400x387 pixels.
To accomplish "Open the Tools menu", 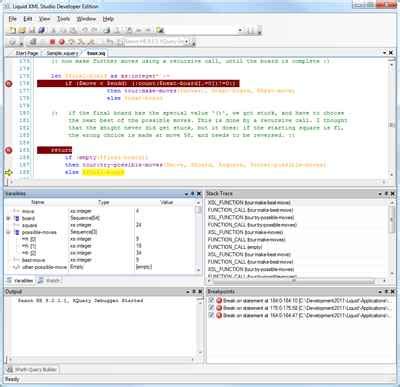I will click(63, 19).
